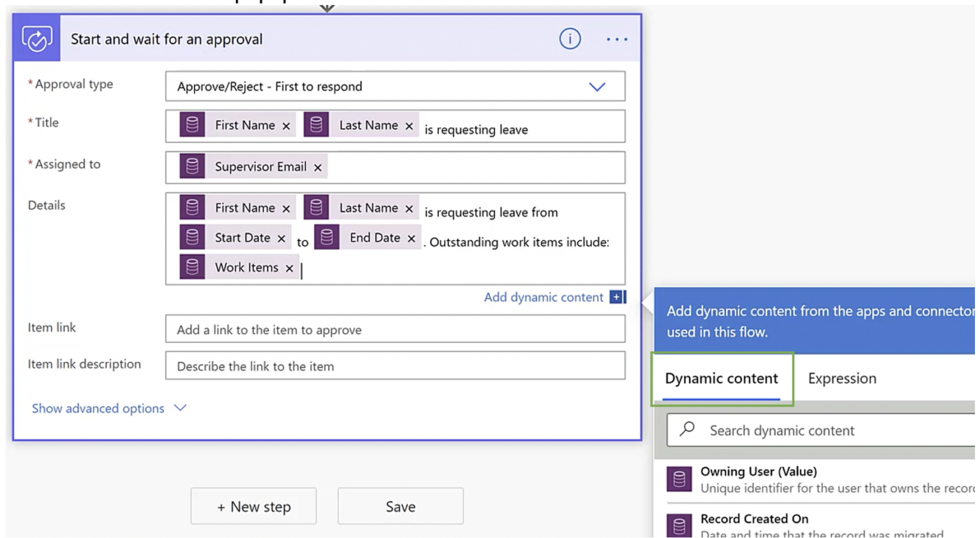Expand Show advanced options
The height and width of the screenshot is (538, 980).
tap(98, 409)
